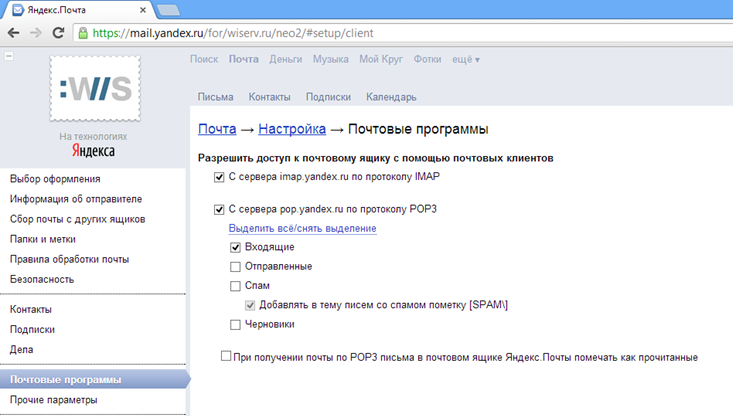The width and height of the screenshot is (733, 416).
Task: Open the Письма tab
Action: 215,97
